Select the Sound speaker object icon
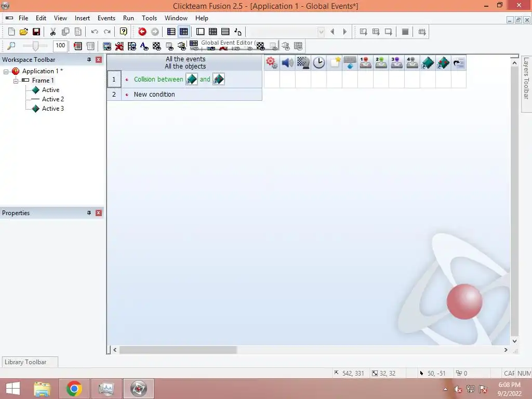The width and height of the screenshot is (532, 399). click(287, 63)
